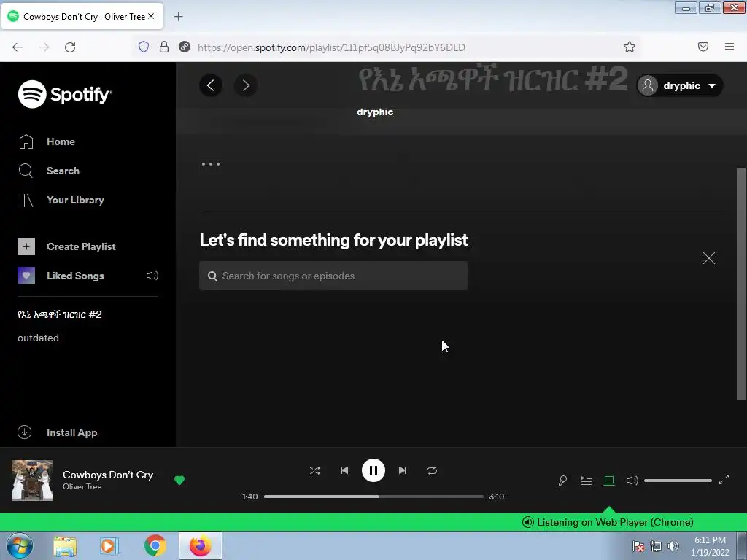
Task: Open Search in the sidebar
Action: coord(49,171)
